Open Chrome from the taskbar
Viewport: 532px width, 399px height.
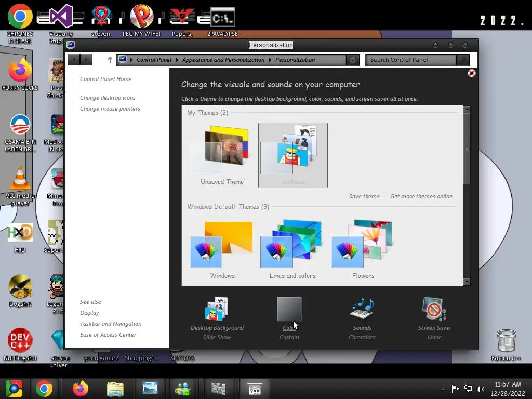(44, 389)
